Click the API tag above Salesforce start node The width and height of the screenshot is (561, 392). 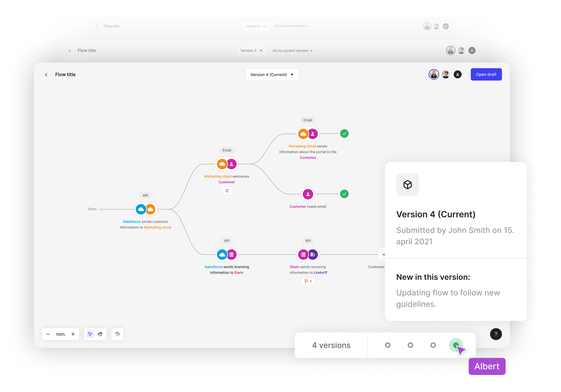(145, 196)
